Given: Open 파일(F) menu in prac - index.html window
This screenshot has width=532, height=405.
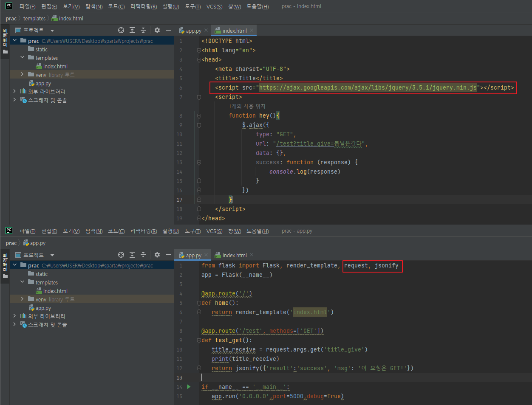Looking at the screenshot, I should coord(27,6).
